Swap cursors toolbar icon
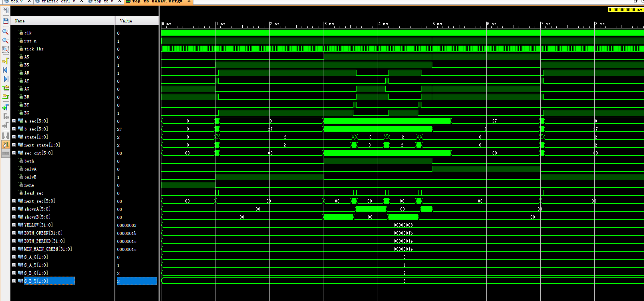The width and height of the screenshot is (644, 301). [x=6, y=136]
